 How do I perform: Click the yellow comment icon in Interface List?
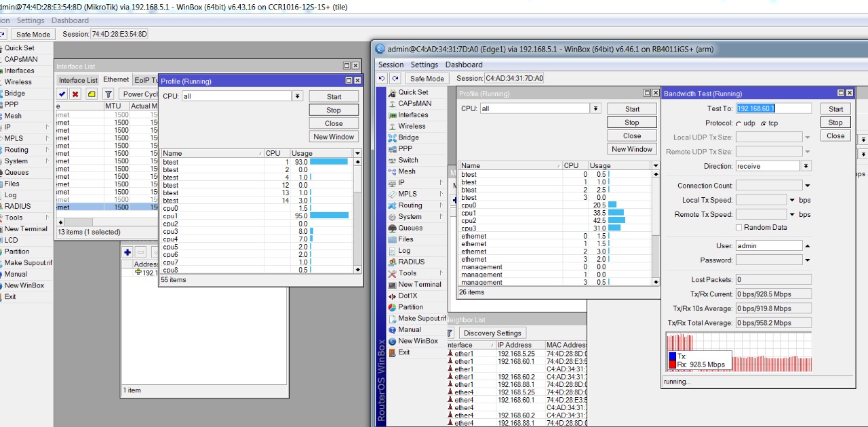[92, 94]
